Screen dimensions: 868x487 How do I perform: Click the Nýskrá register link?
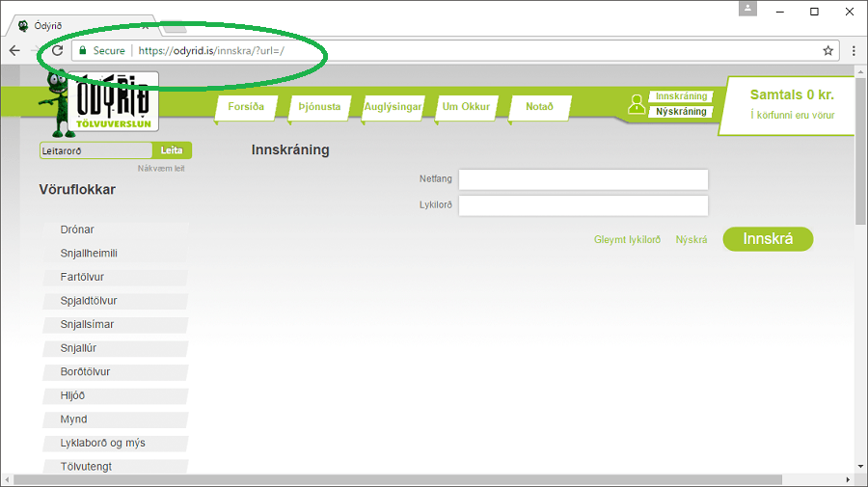point(692,239)
